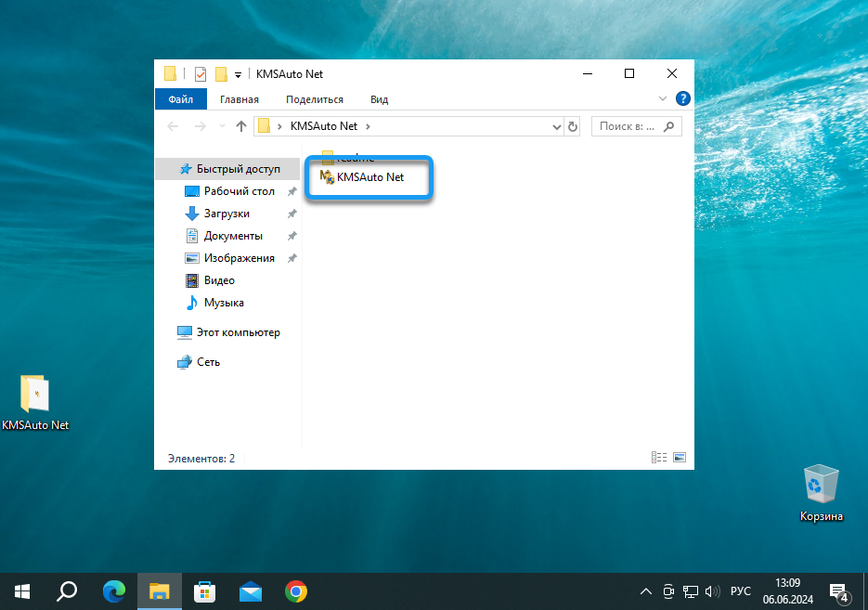
Task: Refresh the KMSAuto Net folder view
Action: click(x=573, y=127)
